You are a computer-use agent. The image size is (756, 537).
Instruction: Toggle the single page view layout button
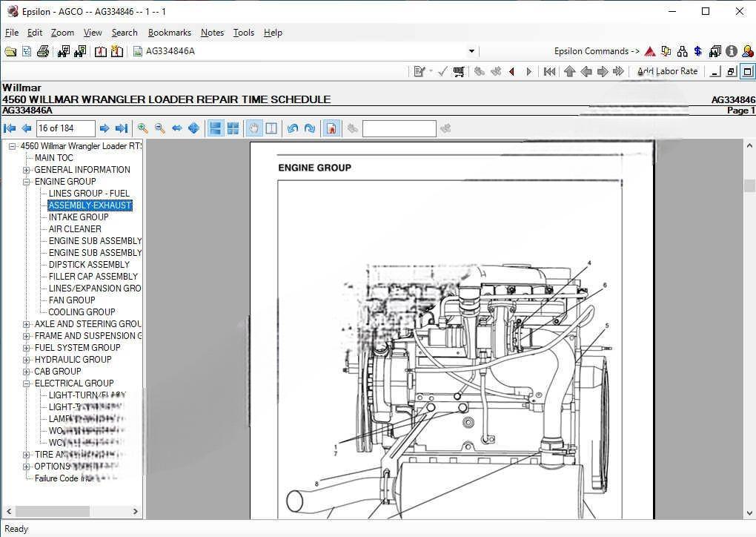pyautogui.click(x=214, y=128)
